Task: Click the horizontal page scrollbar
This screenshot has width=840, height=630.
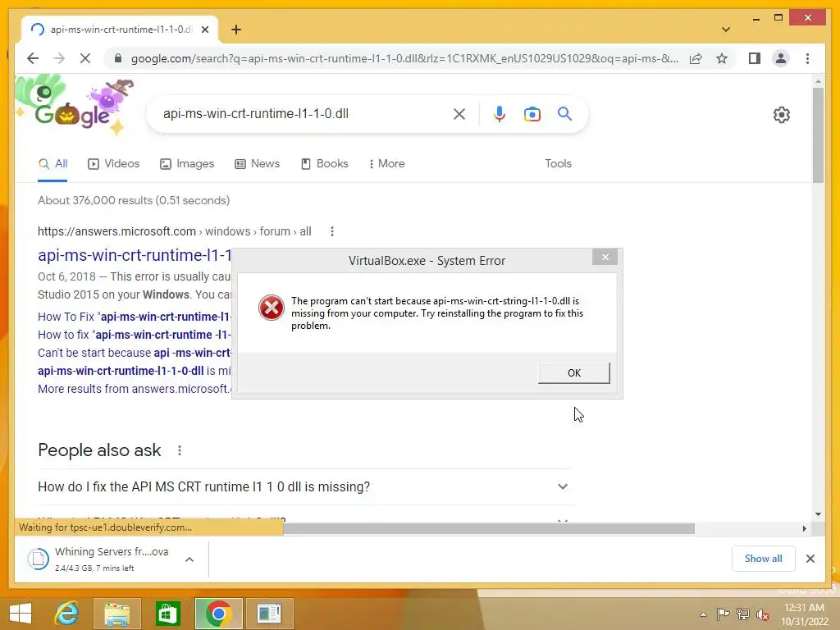Action: [x=489, y=529]
